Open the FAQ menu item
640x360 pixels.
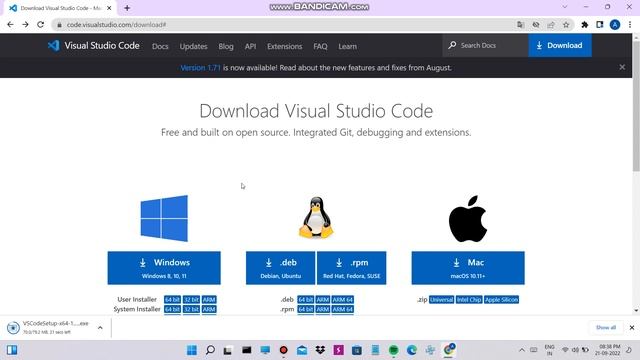320,46
